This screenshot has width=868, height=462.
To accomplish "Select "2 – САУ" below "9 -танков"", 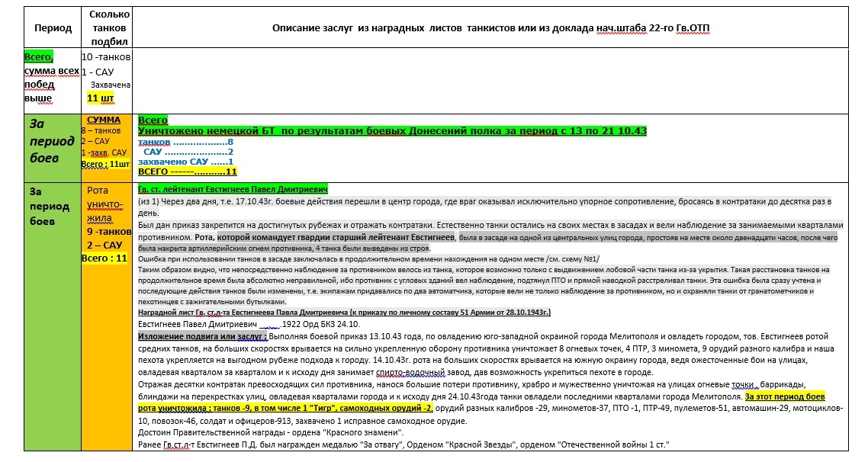I will click(104, 245).
